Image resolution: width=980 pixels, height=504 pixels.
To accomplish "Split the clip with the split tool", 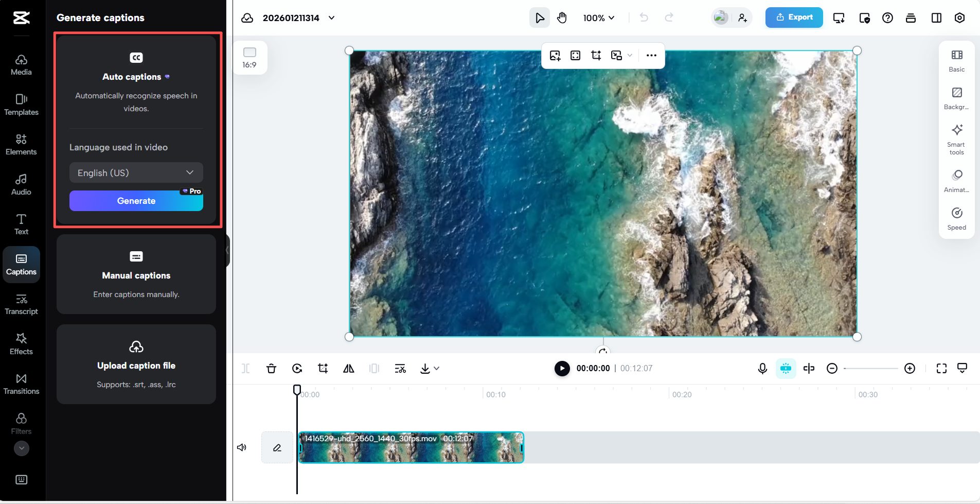I will point(245,369).
